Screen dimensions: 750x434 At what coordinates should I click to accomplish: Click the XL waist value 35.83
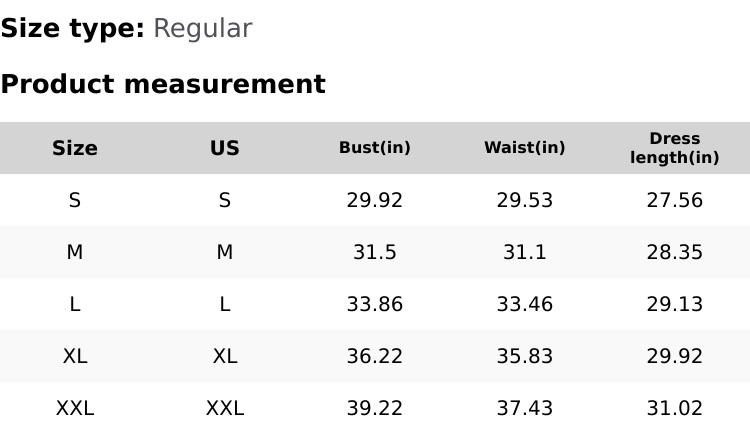pos(525,356)
